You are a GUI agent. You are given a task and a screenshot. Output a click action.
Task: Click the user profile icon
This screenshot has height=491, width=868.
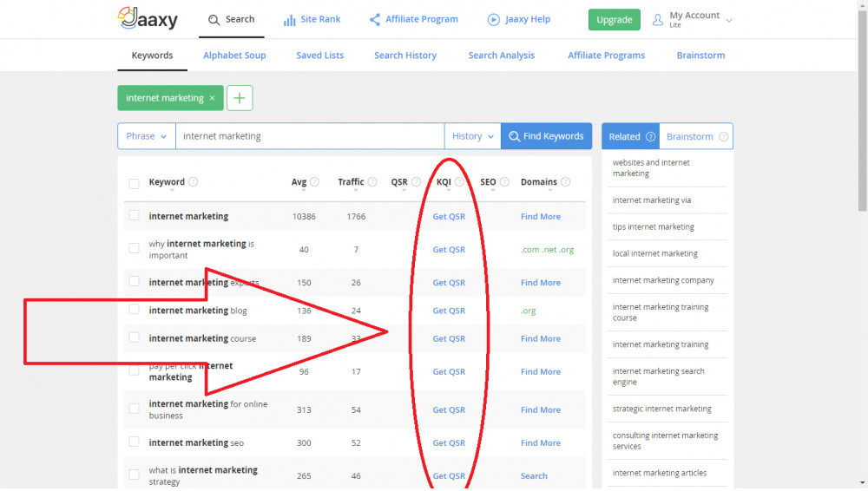point(658,20)
